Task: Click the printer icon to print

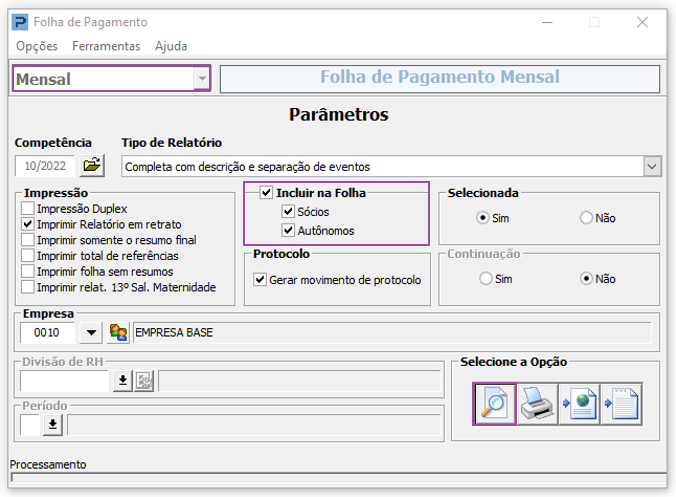Action: (537, 404)
